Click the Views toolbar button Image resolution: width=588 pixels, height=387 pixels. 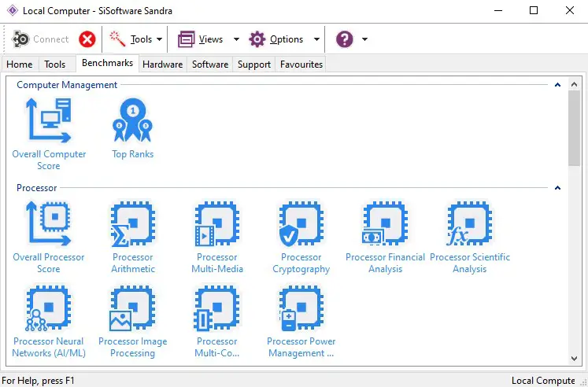click(200, 39)
